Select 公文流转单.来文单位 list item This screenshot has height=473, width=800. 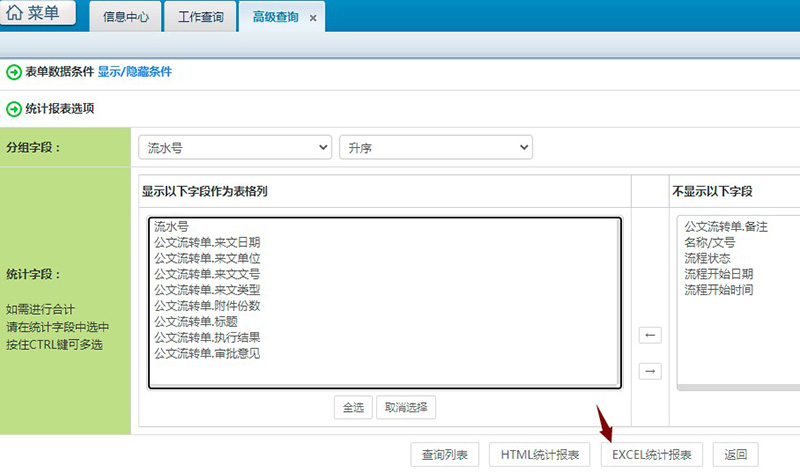coord(384,258)
